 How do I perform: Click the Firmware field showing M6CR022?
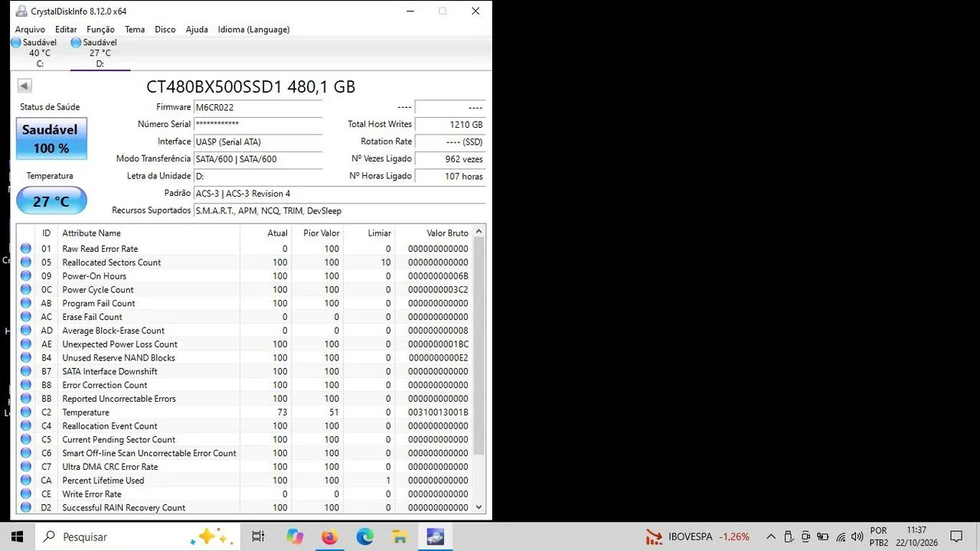[257, 107]
